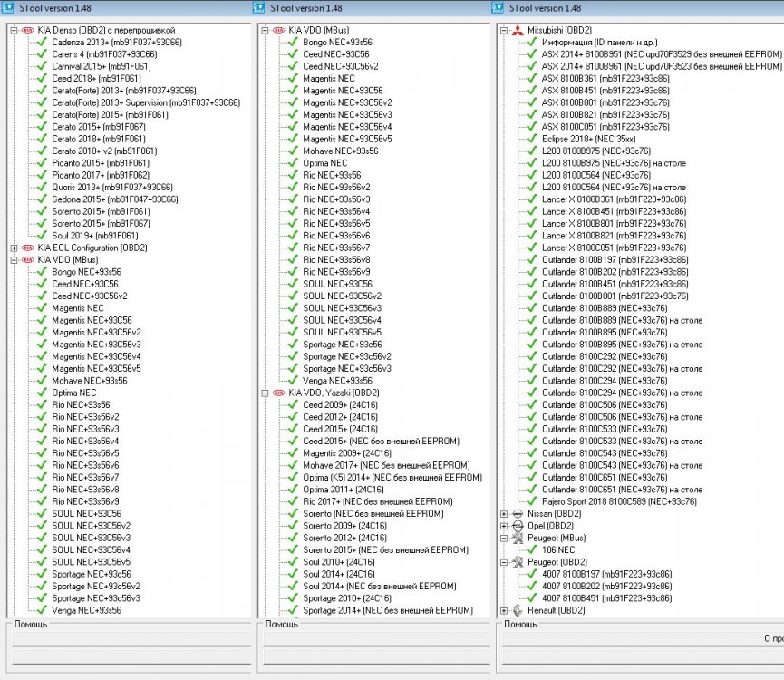Screen dimensions: 784x680
Task: Select Sportage 2014+ (NEC без внешней EEPROM)
Action: (x=388, y=610)
